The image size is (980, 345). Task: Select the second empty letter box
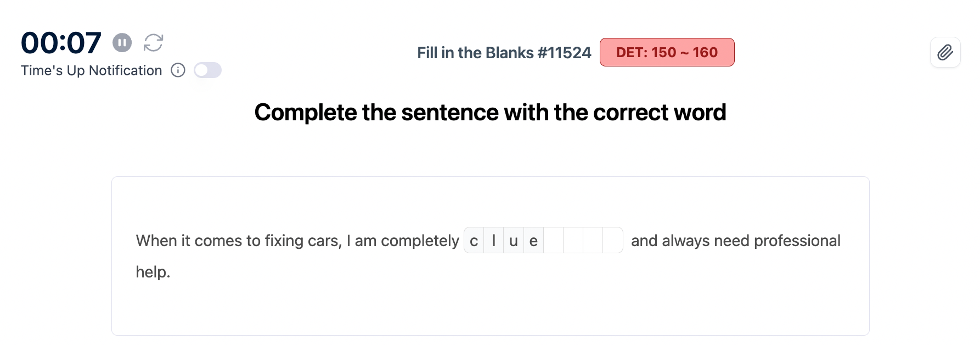(573, 241)
